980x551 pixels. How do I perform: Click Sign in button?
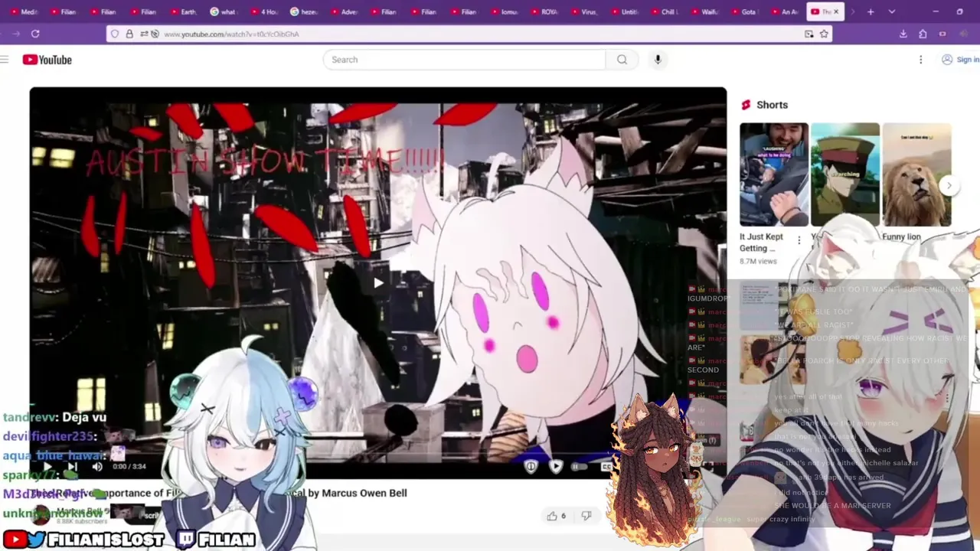961,60
